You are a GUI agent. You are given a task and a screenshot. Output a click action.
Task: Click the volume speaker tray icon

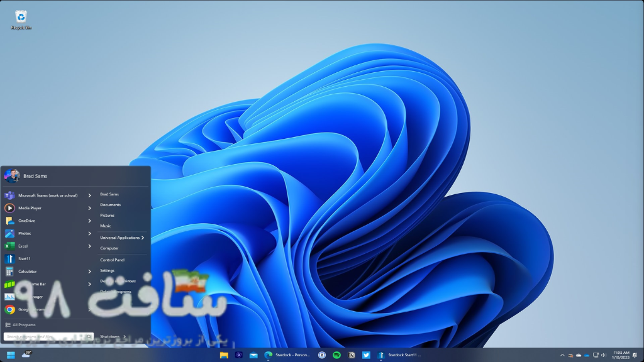click(603, 355)
